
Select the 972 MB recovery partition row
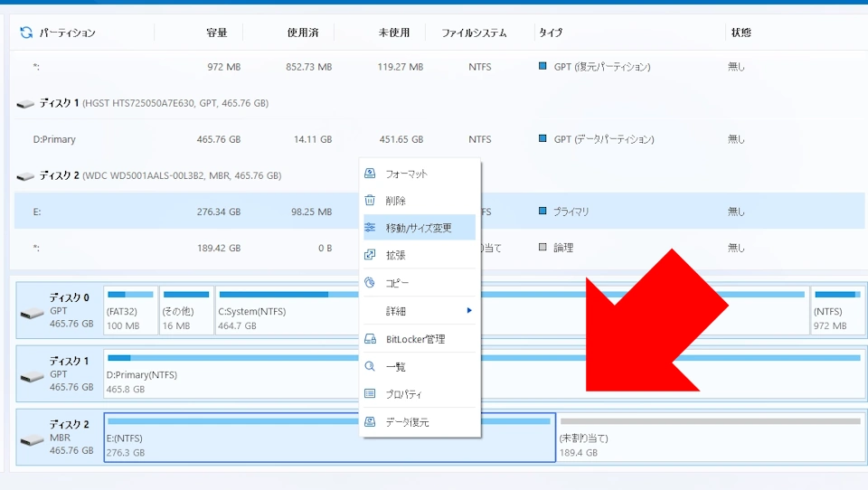point(439,66)
